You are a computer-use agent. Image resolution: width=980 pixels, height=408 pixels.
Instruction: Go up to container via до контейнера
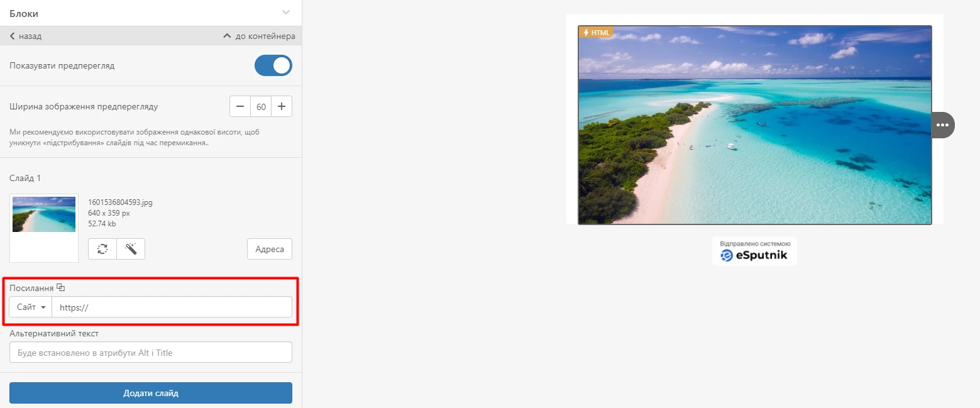coord(259,36)
